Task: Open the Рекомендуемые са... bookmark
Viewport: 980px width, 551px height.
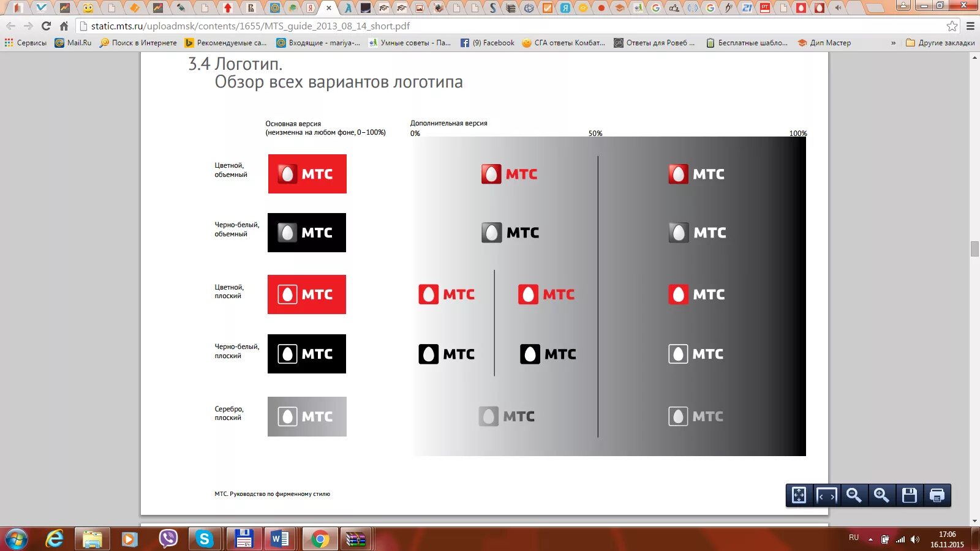Action: (x=226, y=43)
